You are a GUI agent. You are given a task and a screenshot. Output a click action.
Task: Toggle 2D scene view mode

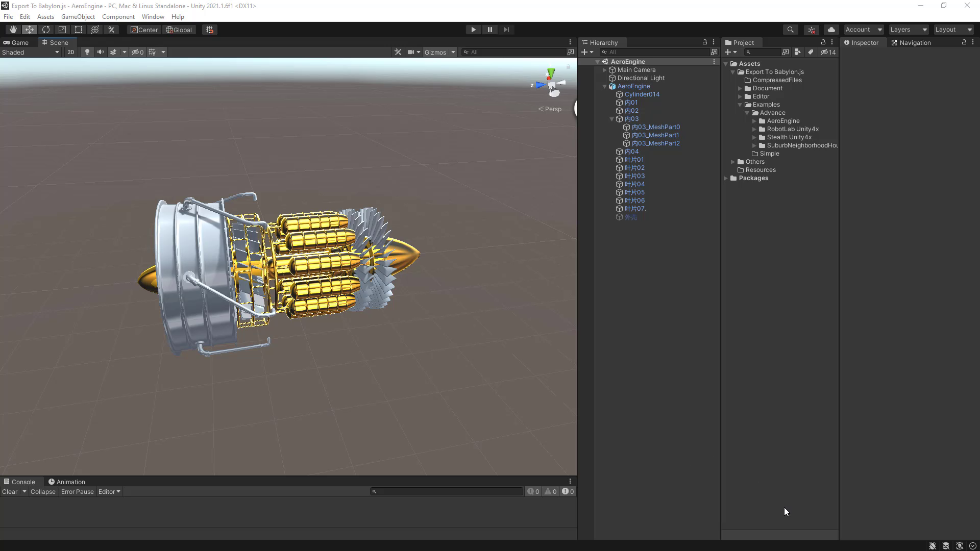(70, 52)
